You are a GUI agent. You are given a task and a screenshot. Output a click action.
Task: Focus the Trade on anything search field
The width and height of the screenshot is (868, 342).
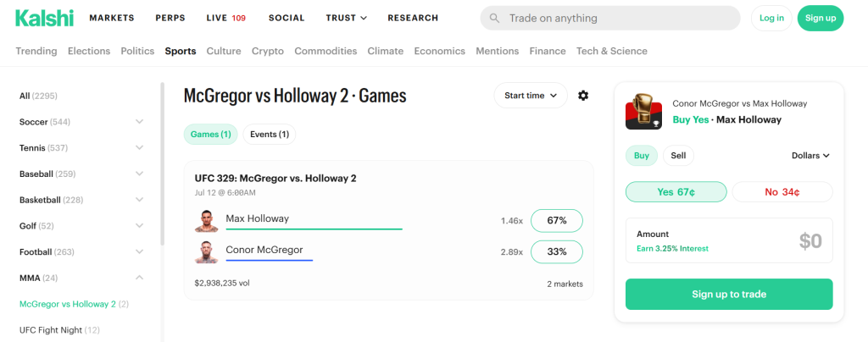point(610,19)
